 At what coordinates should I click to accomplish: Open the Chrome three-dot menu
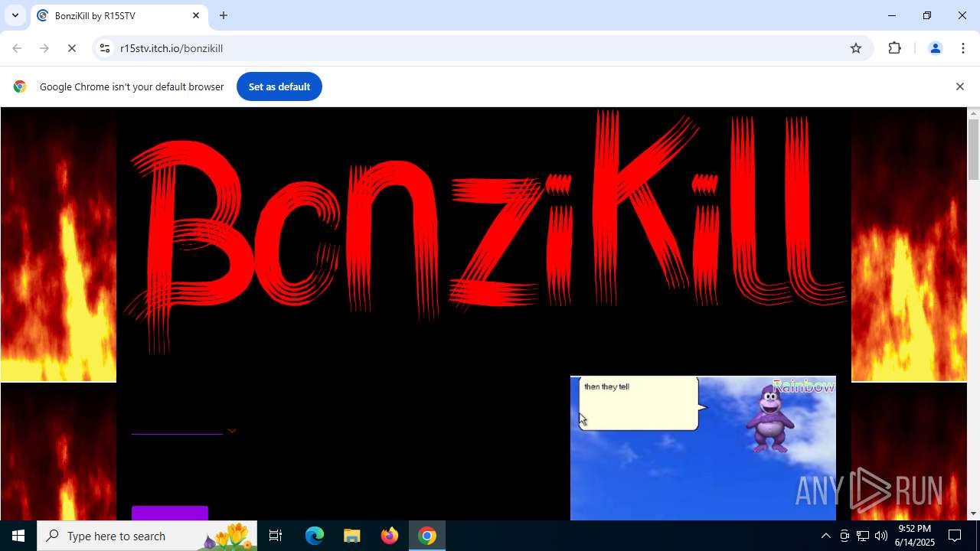point(963,48)
